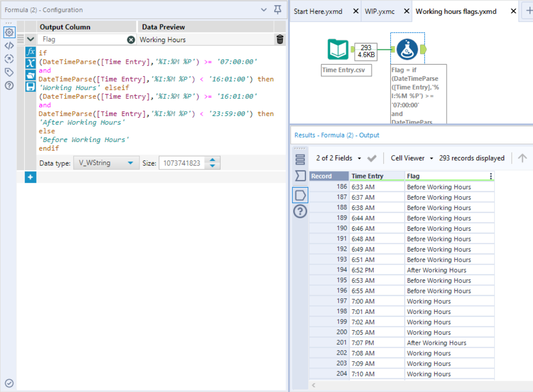
Task: Open annotation tag icon in sidebar
Action: [x=9, y=72]
